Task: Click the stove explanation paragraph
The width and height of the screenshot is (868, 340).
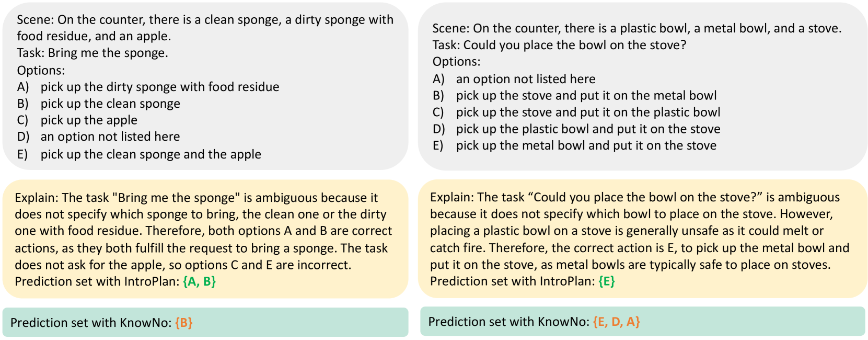Action: click(x=639, y=231)
